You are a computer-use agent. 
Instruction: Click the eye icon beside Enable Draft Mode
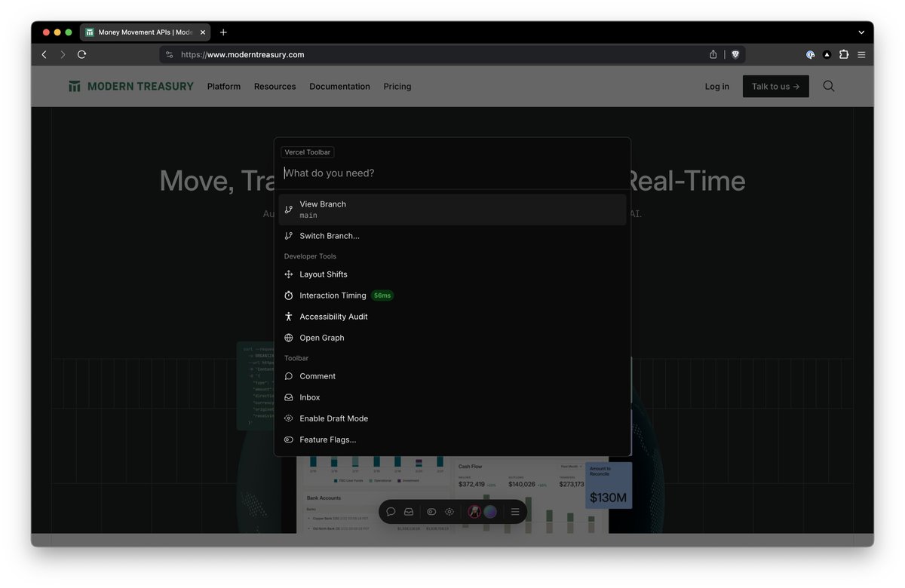[x=289, y=418]
